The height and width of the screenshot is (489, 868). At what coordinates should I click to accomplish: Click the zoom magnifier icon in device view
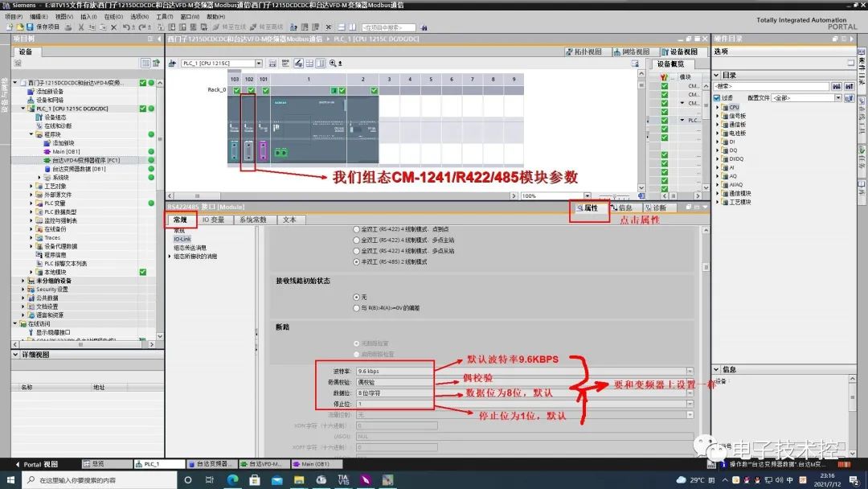334,63
